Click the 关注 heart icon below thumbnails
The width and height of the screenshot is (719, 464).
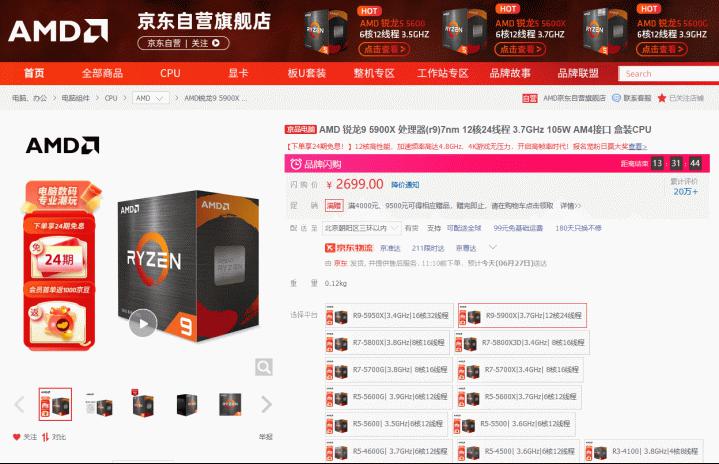[x=17, y=437]
